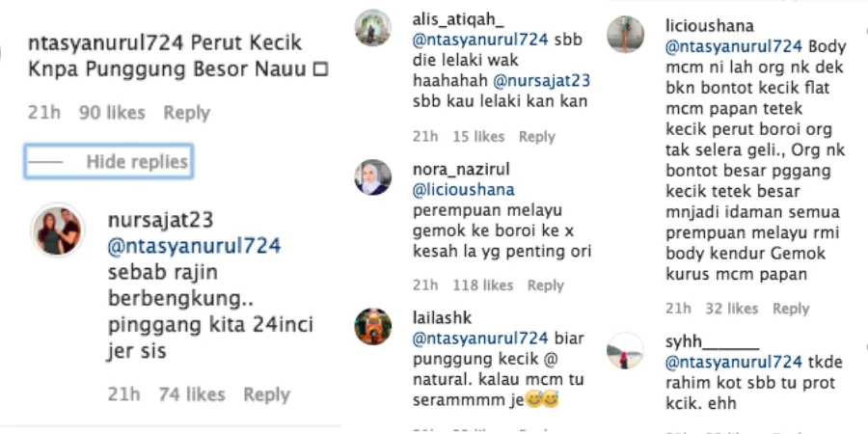
Task: Reply to liciousshana's comment
Action: pyautogui.click(x=791, y=309)
